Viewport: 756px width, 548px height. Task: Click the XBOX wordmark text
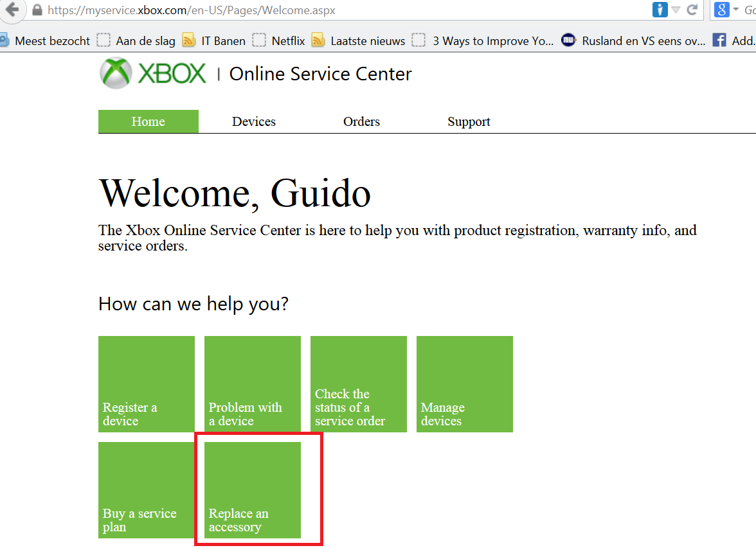[172, 74]
